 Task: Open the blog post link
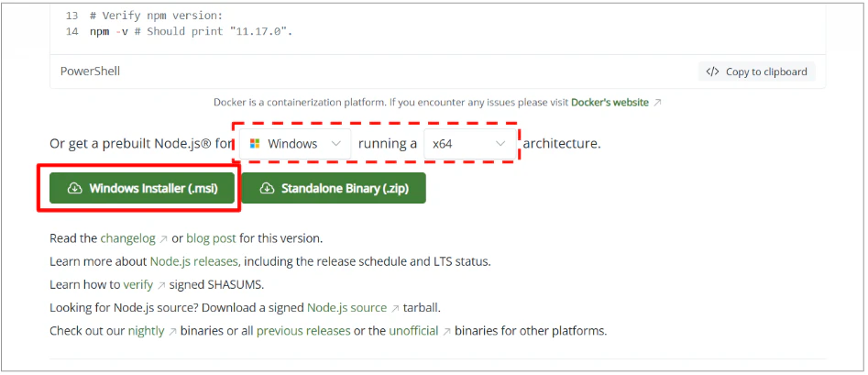coord(211,238)
